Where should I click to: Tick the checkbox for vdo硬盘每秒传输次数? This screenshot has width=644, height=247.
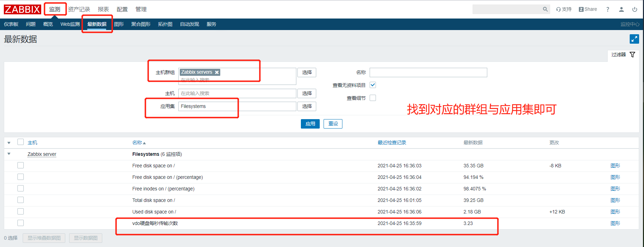[21, 223]
